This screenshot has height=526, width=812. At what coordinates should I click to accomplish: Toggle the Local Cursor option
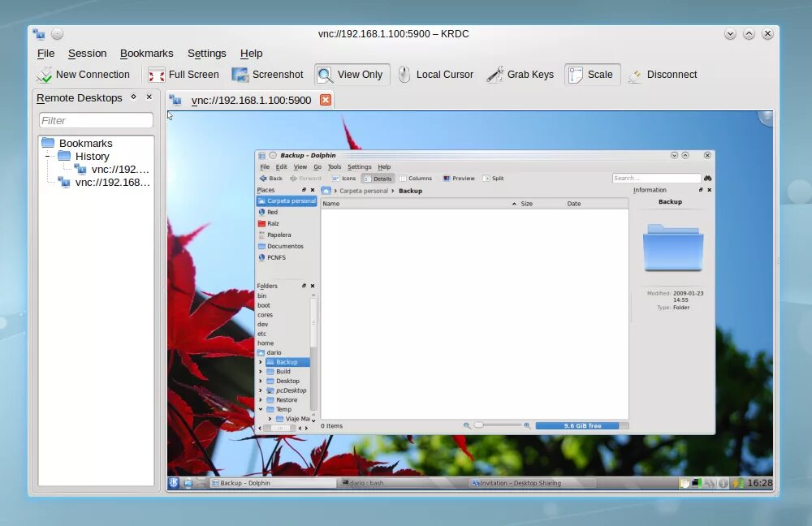[436, 75]
